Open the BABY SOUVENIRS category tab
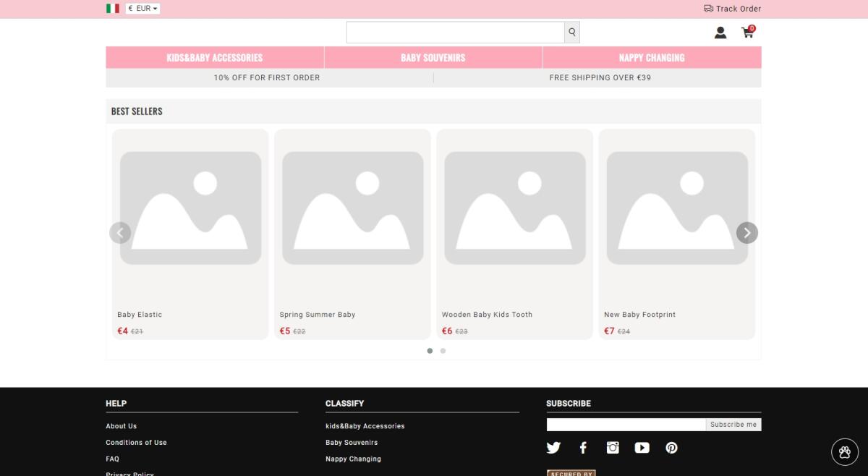Viewport: 868px width, 476px height. tap(433, 57)
